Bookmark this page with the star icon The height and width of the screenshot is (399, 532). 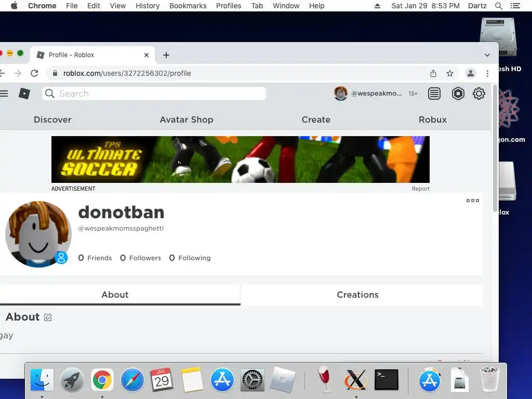[450, 73]
